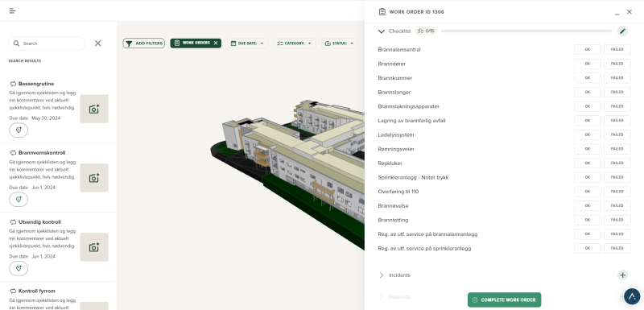Mark Brannslanger as FAILED
Image resolution: width=644 pixels, height=310 pixels.
(617, 93)
